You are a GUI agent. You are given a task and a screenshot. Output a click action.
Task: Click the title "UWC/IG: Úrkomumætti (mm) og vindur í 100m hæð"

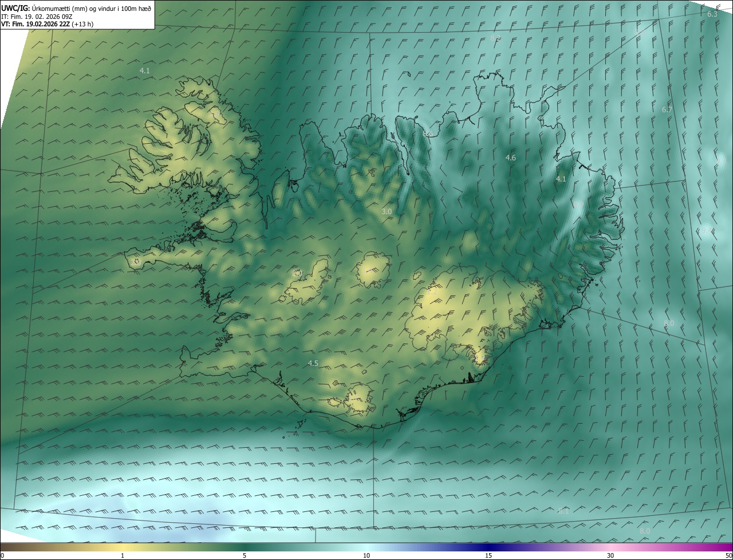point(76,7)
